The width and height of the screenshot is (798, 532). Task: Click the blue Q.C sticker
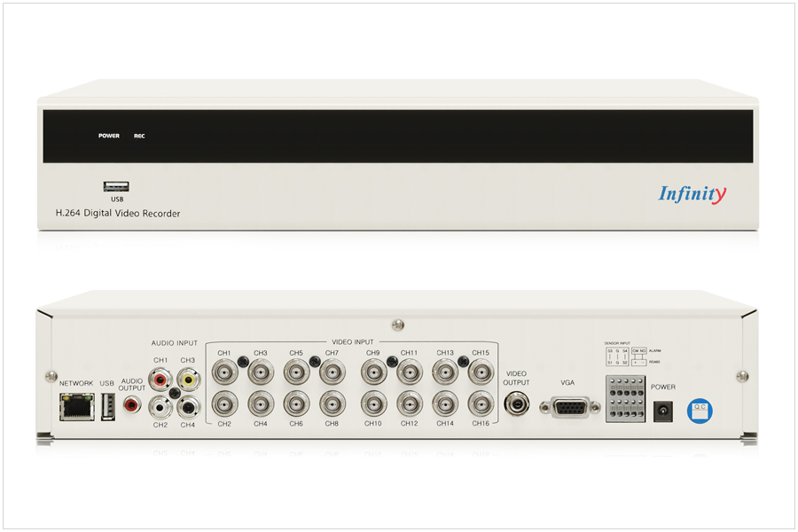click(700, 410)
